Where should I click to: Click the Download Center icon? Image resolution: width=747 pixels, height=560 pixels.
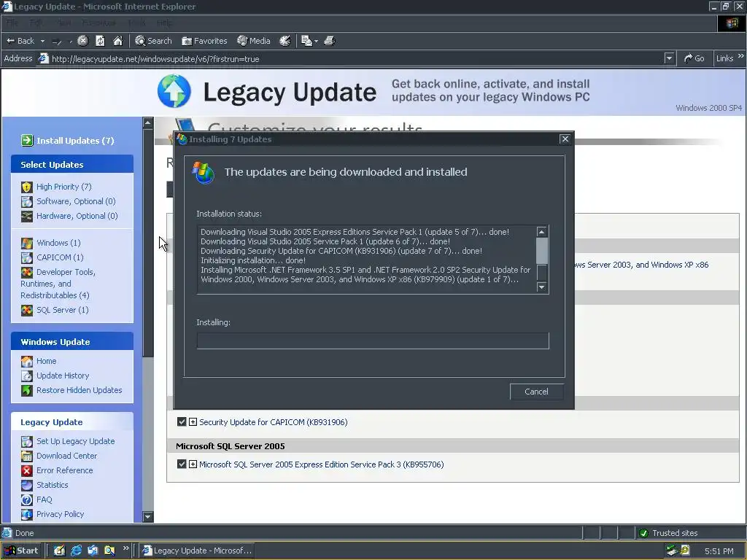(27, 456)
